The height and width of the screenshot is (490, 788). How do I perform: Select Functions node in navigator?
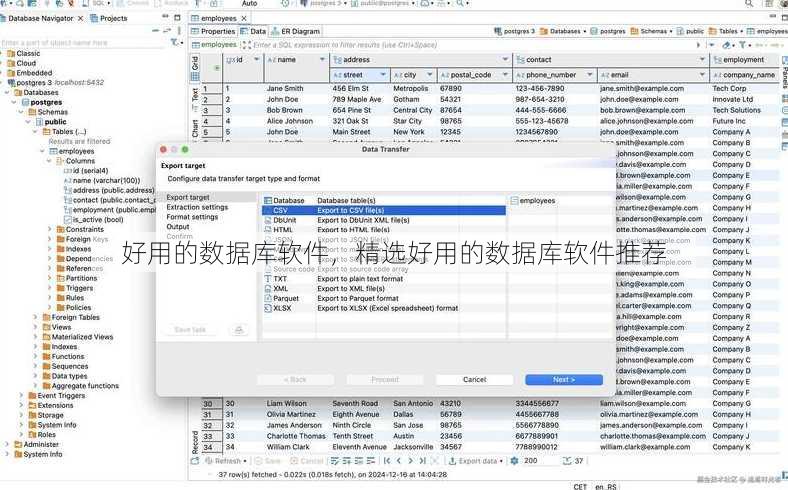(x=63, y=356)
